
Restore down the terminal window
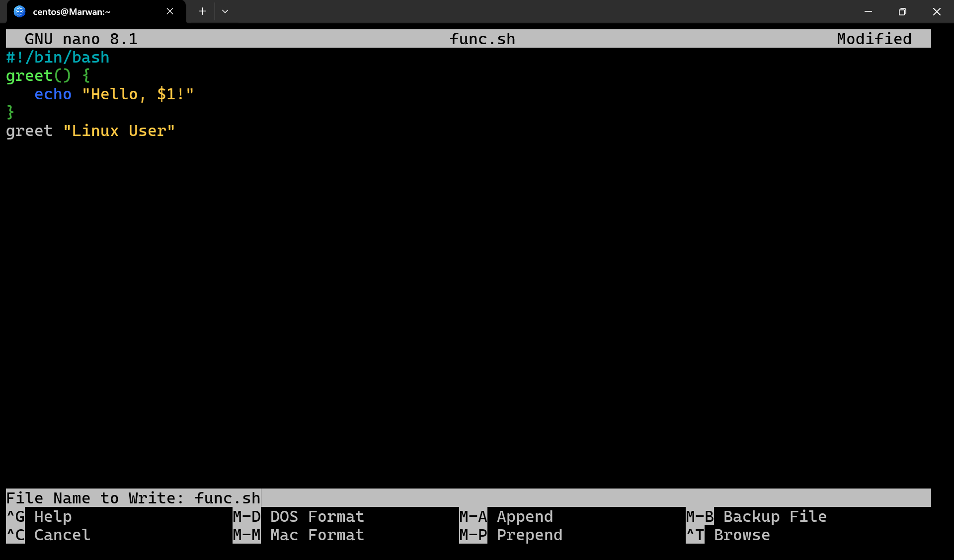tap(902, 11)
